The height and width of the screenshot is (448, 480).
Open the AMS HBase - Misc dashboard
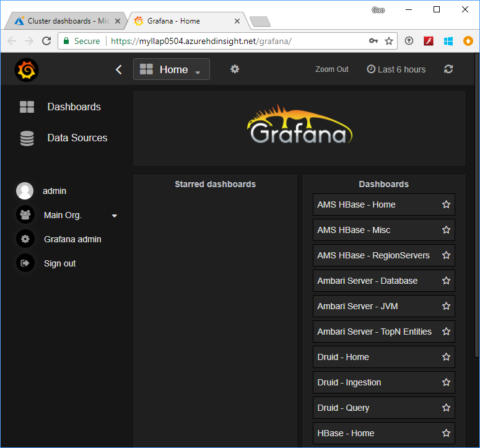click(x=354, y=230)
